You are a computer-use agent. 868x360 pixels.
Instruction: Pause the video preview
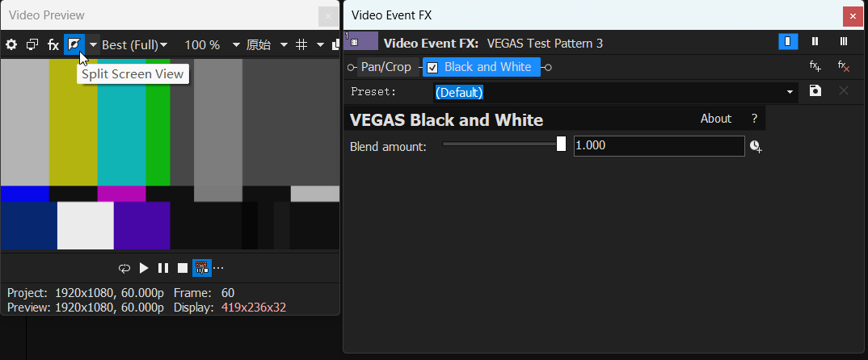pos(163,268)
